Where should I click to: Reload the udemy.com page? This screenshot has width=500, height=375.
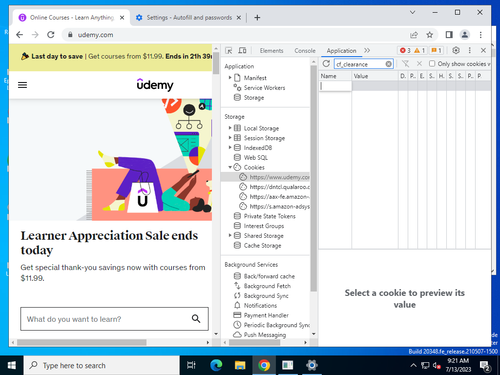tap(51, 35)
